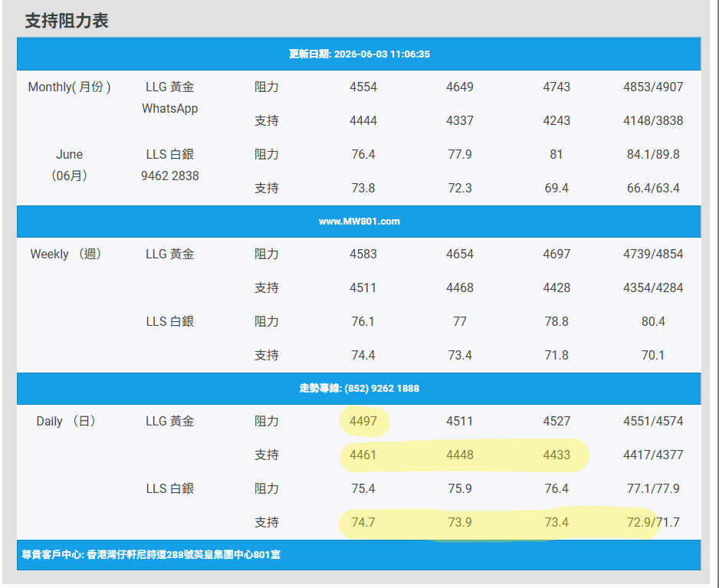
Task: Click daily gold support 4433 cell
Action: (x=556, y=455)
